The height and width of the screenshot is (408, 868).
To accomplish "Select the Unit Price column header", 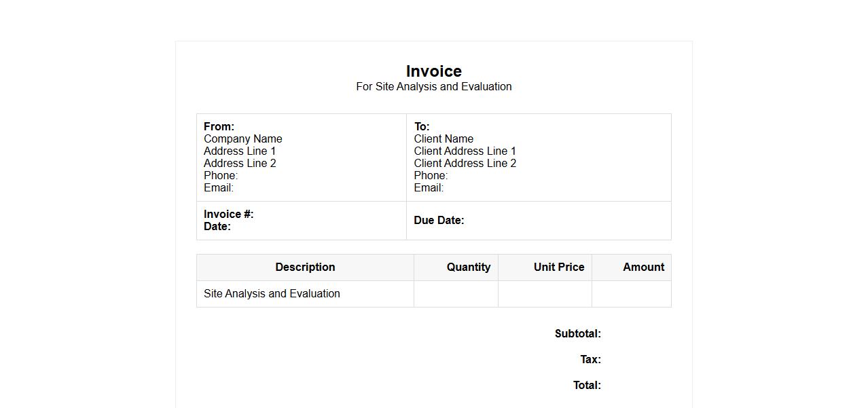I will tap(558, 267).
